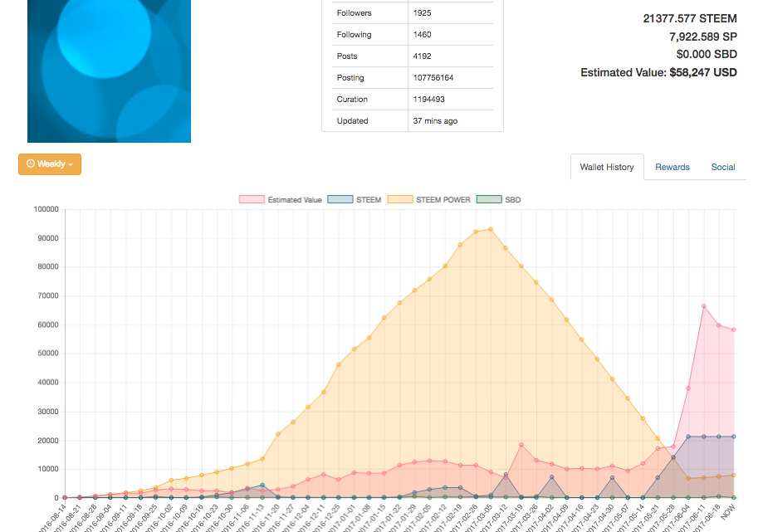Click the Followers row label
Viewport: 763px width, 532px height.
point(354,13)
